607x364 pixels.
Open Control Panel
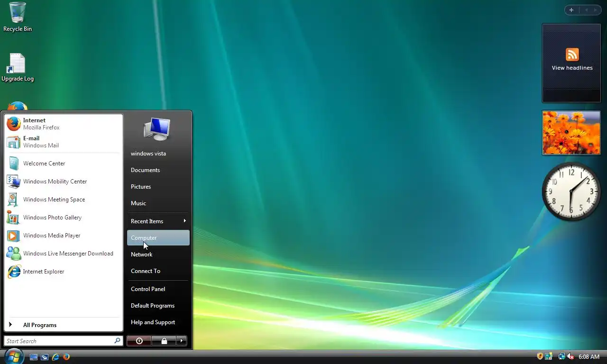click(x=158, y=289)
